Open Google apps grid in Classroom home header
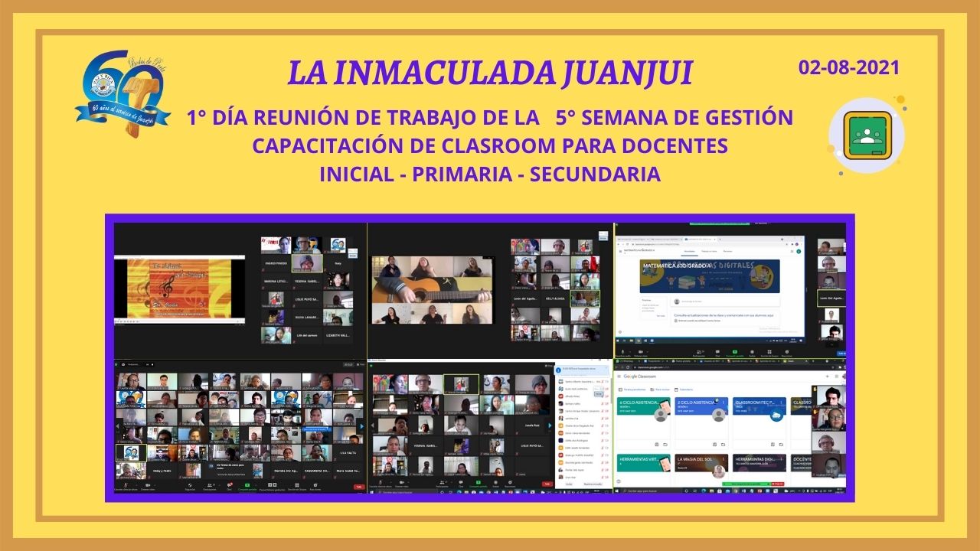The image size is (980, 551). click(x=837, y=377)
